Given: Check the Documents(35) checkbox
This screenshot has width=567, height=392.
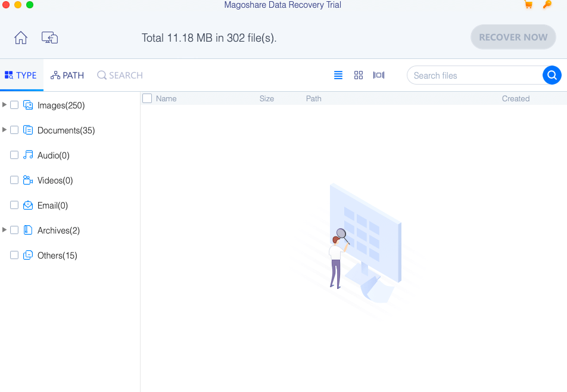Looking at the screenshot, I should (x=14, y=130).
